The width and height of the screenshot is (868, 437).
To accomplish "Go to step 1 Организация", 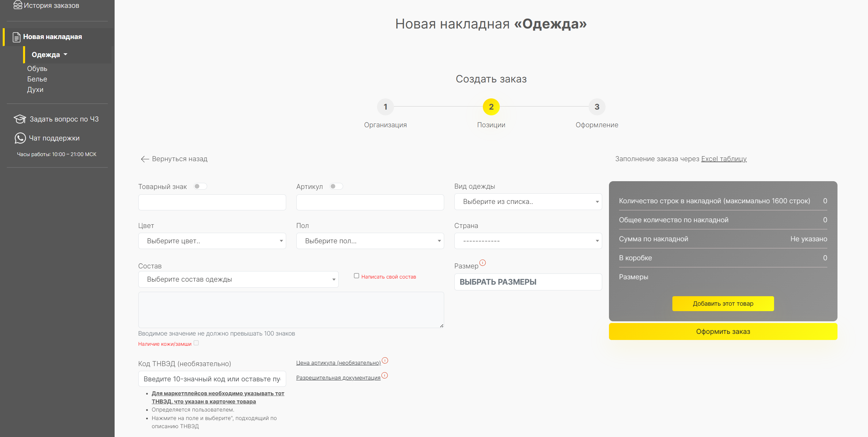I will (385, 107).
